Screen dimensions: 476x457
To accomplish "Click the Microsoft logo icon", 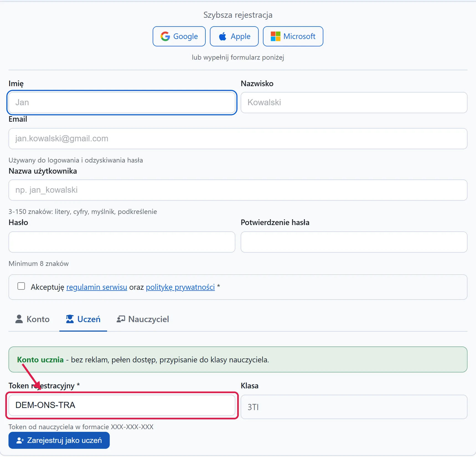I will point(275,36).
